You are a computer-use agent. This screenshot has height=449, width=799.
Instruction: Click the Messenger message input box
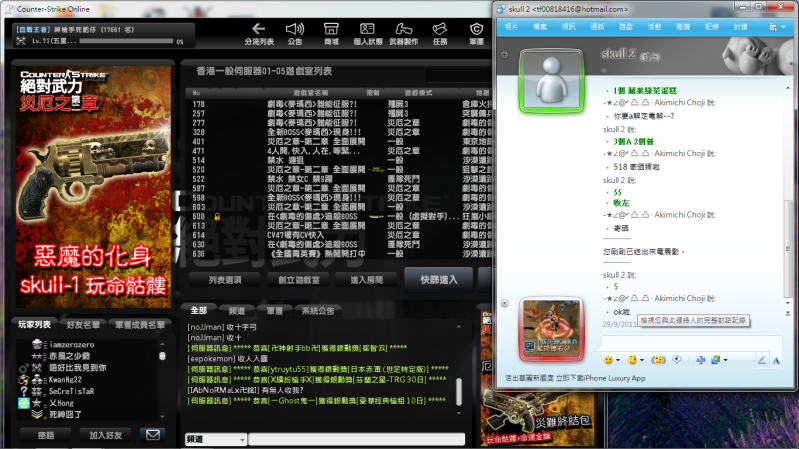[691, 342]
